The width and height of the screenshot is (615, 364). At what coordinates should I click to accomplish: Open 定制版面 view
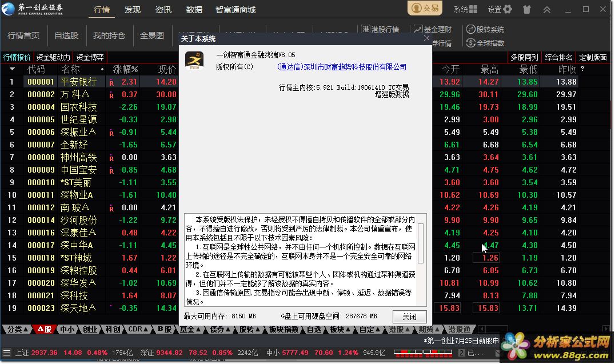(593, 57)
